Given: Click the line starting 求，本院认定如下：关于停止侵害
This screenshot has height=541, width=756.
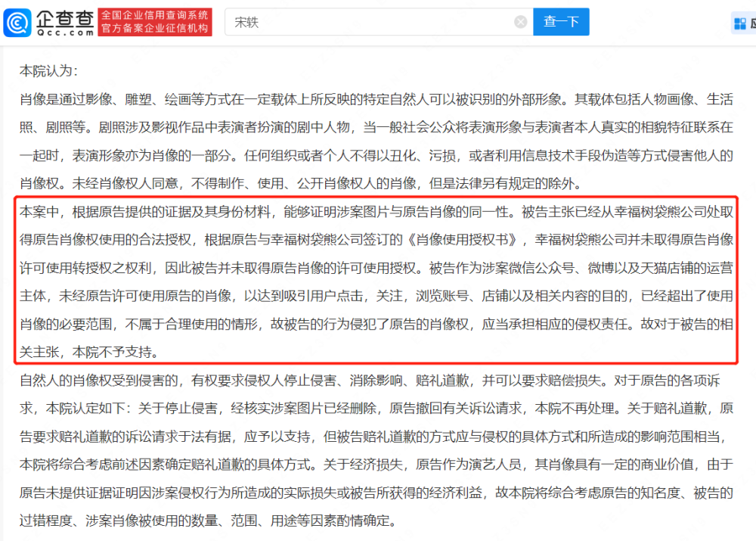Looking at the screenshot, I should (376, 409).
